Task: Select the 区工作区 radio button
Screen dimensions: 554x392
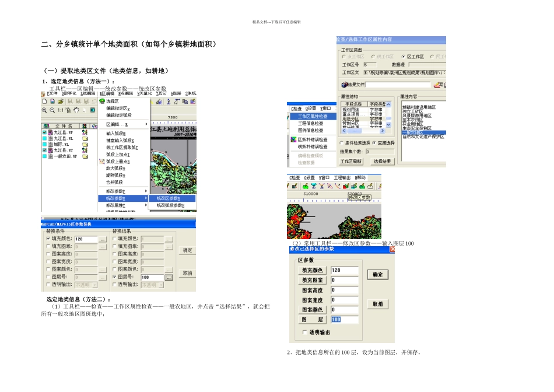Action: (403, 57)
